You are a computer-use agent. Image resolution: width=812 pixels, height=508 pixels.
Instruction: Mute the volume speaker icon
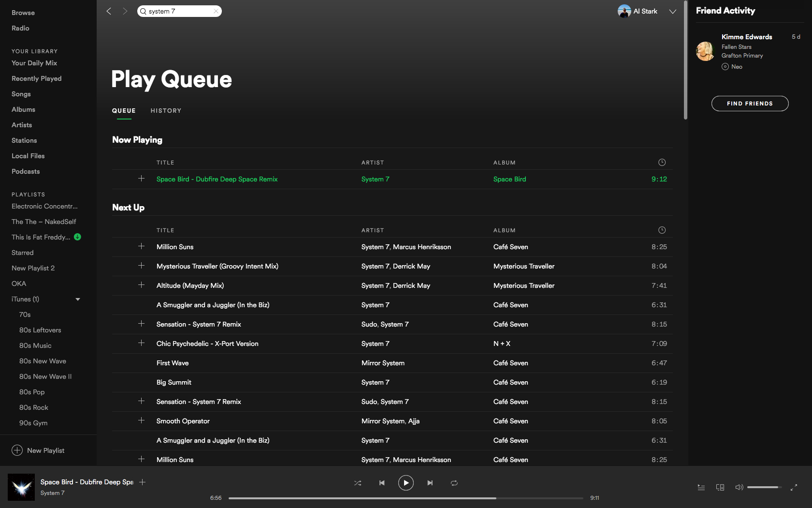point(739,487)
